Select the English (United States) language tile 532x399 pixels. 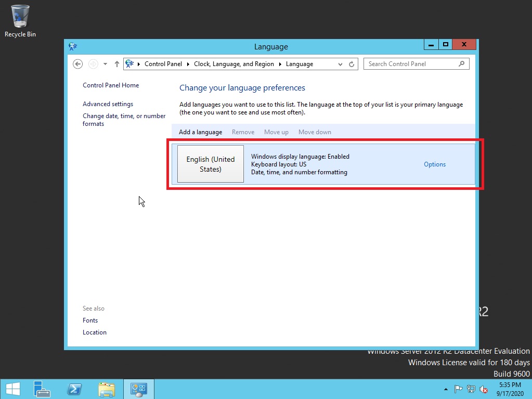point(211,164)
